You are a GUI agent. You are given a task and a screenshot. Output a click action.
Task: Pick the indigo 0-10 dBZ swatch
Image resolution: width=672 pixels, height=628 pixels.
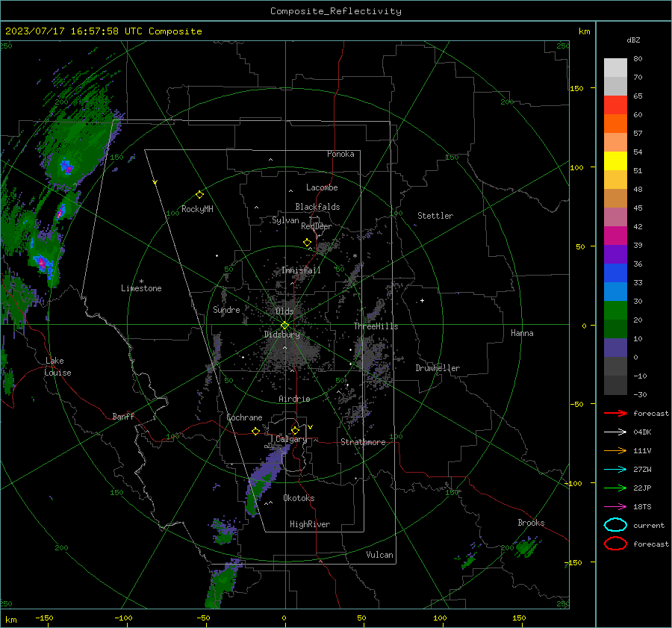tap(615, 348)
